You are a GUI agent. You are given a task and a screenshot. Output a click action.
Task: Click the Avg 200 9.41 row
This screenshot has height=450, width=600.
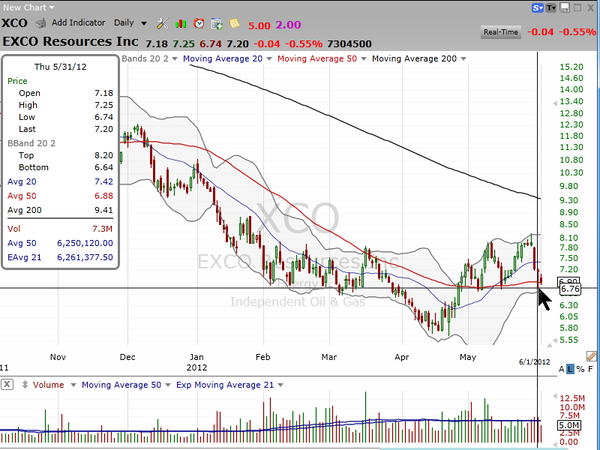[x=60, y=210]
